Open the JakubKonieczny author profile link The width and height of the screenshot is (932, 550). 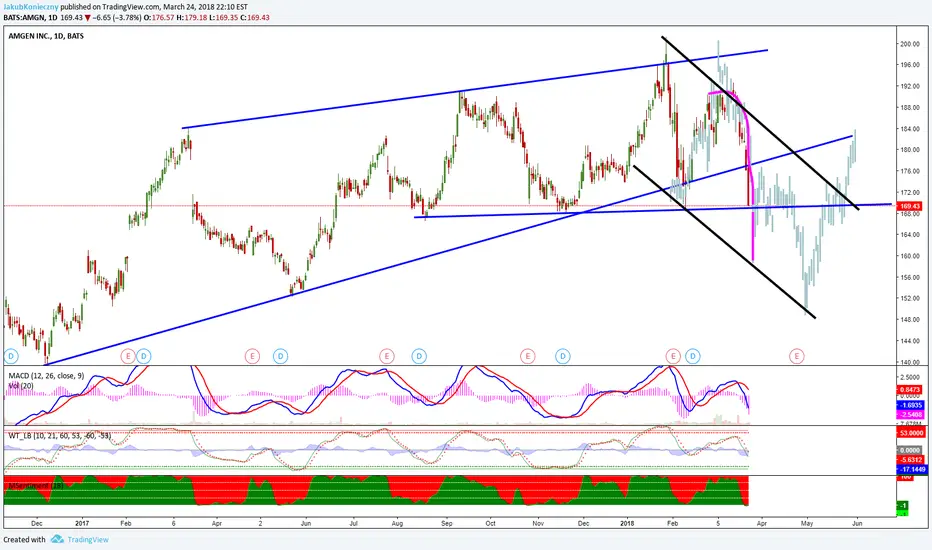[31, 7]
